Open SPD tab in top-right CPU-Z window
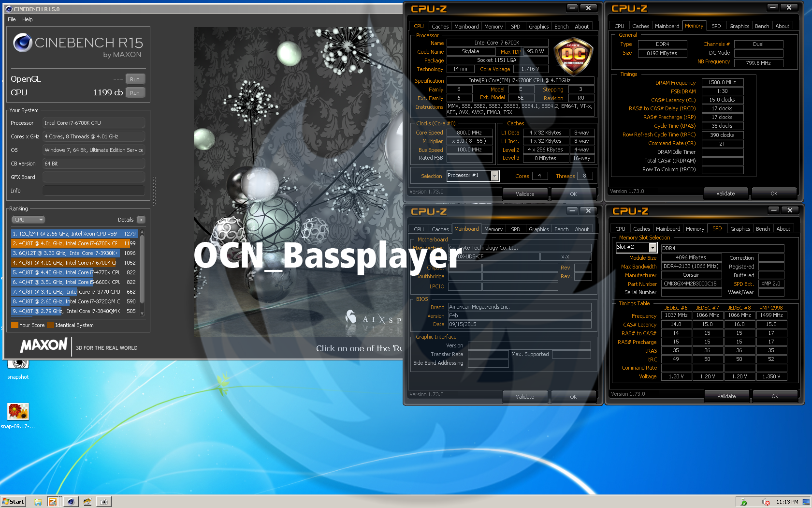The height and width of the screenshot is (508, 812). coord(716,26)
